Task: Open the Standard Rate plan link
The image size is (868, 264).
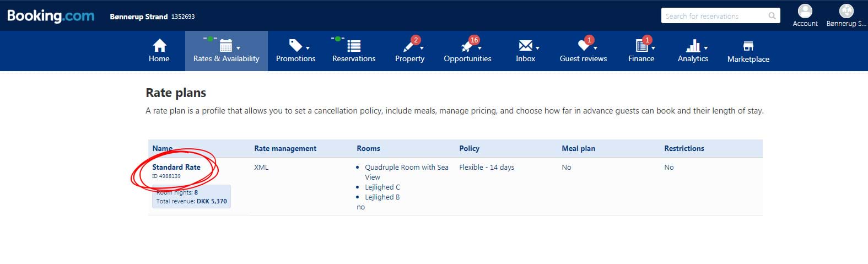Action: coord(176,167)
